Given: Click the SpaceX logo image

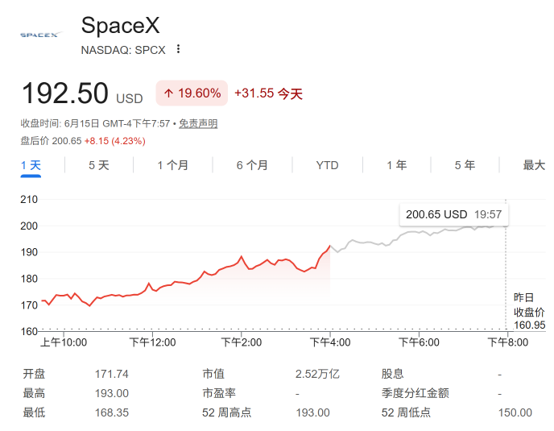Looking at the screenshot, I should point(41,35).
